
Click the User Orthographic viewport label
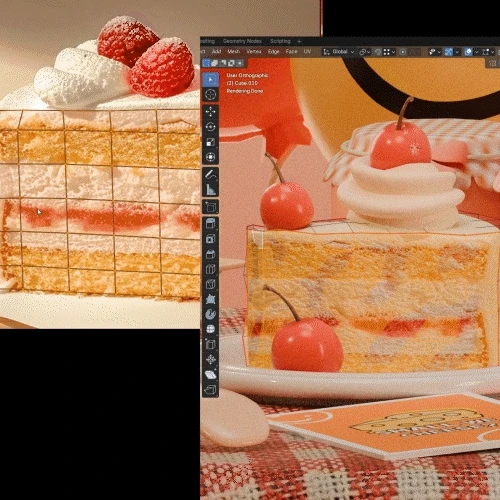pos(247,75)
